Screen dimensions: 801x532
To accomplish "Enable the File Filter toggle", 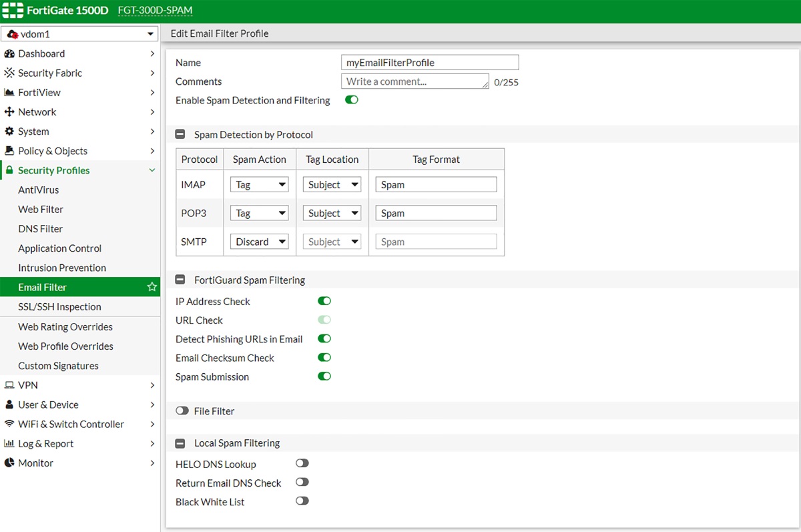I will (x=182, y=411).
